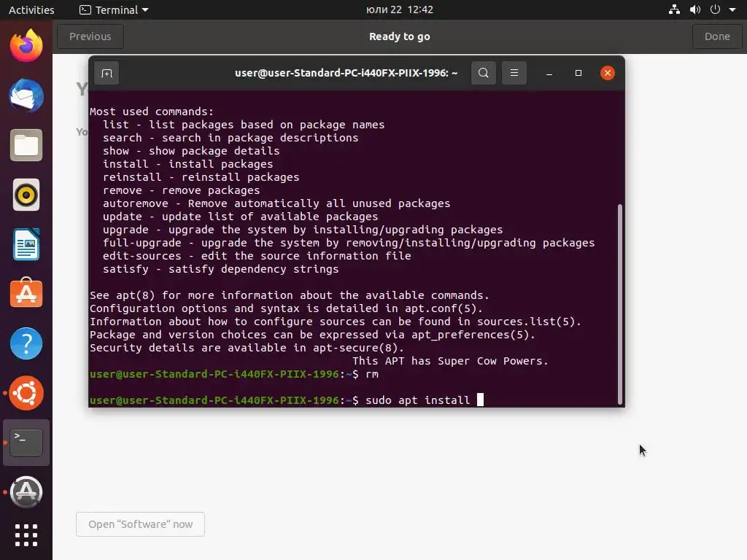
Task: Click the network status icon in top bar
Action: [674, 9]
